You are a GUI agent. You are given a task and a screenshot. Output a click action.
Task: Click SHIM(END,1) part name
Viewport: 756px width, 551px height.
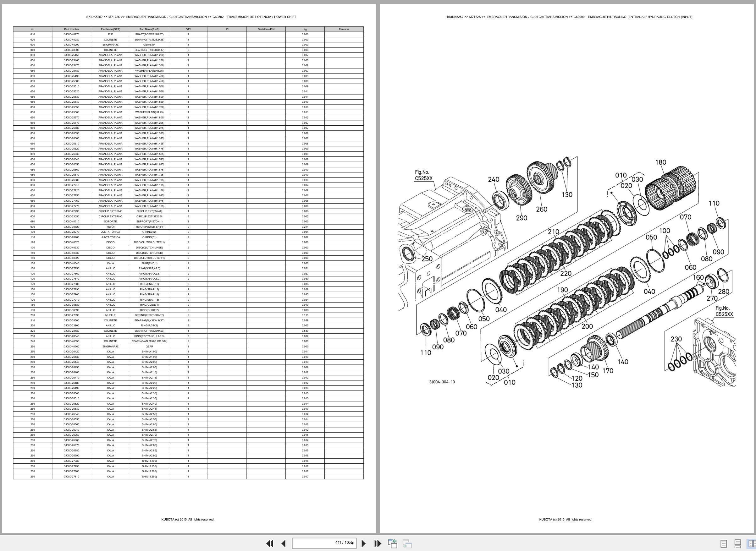[x=149, y=263]
